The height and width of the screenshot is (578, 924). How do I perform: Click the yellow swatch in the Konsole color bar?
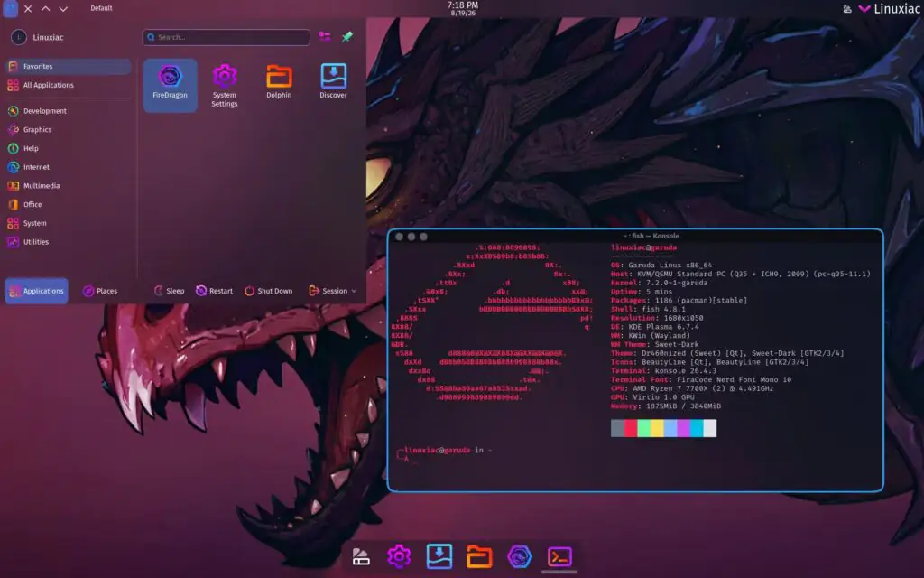[657, 428]
